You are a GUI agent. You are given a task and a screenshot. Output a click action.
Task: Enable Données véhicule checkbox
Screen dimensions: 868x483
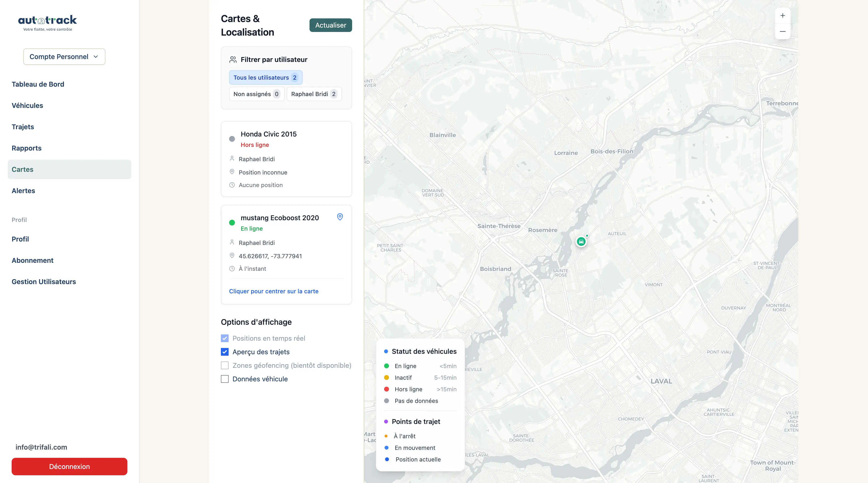pos(225,379)
